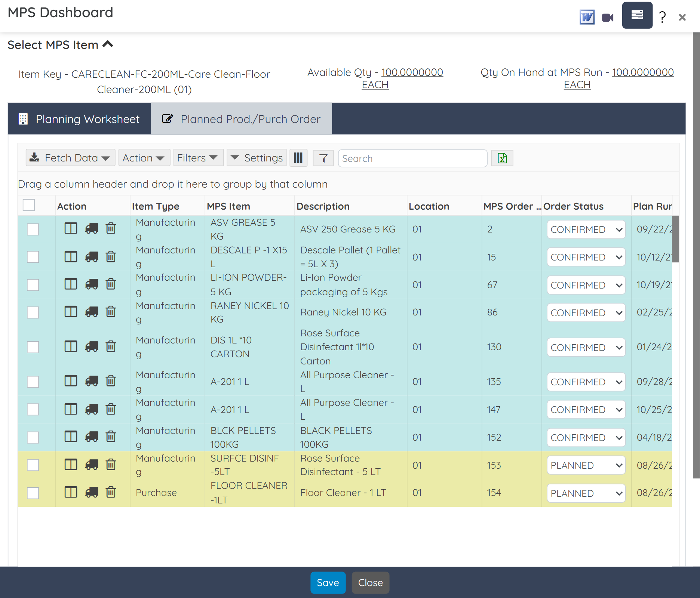Open the column chooser icon
Viewport: 700px width, 598px height.
pyautogui.click(x=298, y=158)
